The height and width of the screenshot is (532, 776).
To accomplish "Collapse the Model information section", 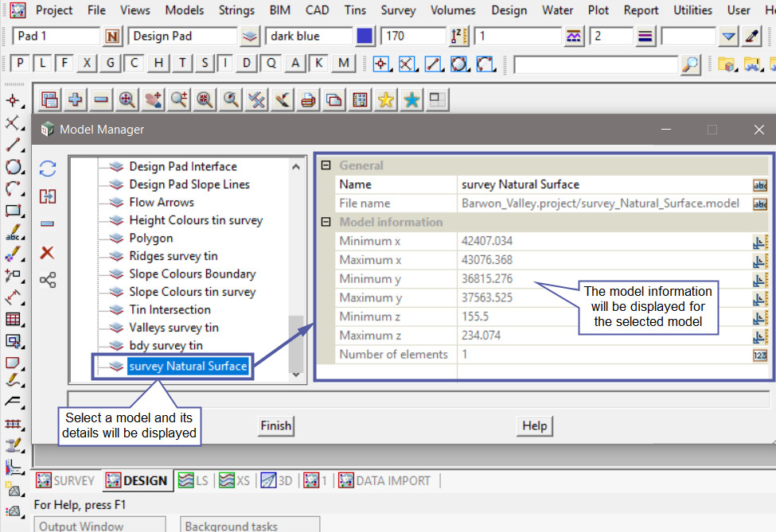I will point(326,223).
